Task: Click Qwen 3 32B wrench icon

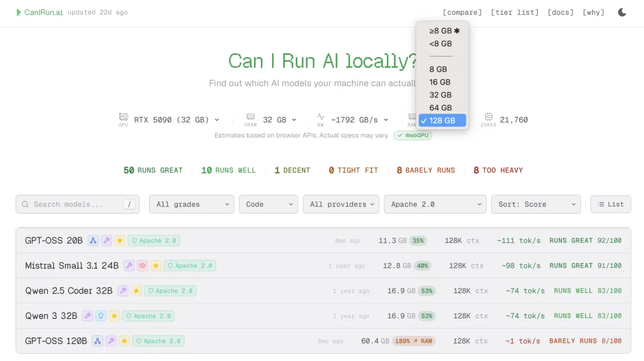Action: (88, 316)
